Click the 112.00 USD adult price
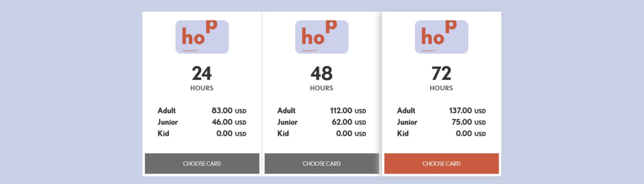 point(348,110)
